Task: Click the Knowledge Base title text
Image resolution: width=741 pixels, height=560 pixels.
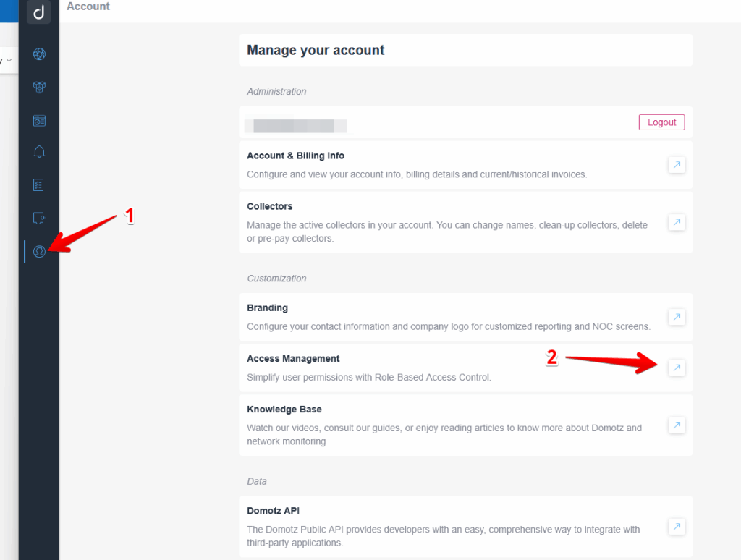Action: [284, 410]
